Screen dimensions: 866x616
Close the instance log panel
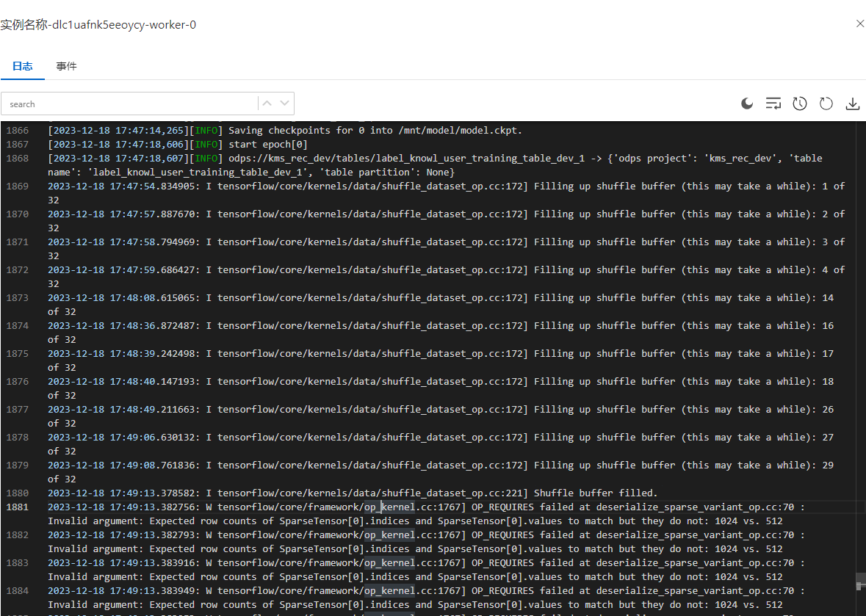(x=860, y=23)
